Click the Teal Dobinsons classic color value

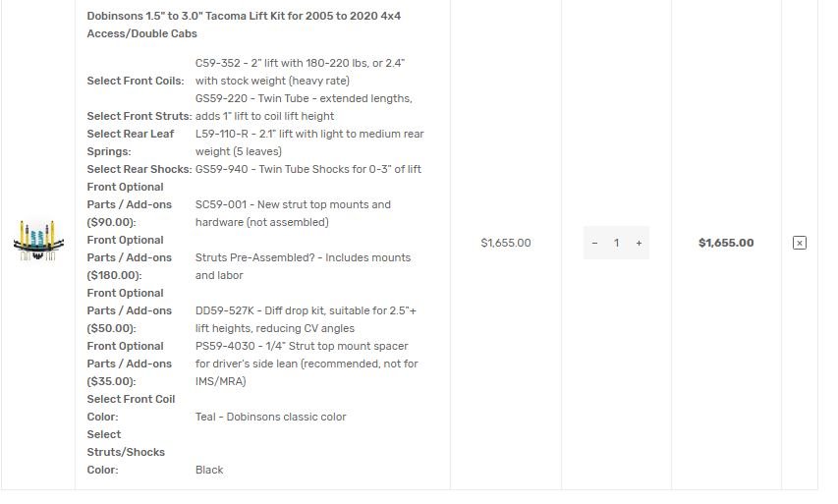click(x=270, y=417)
